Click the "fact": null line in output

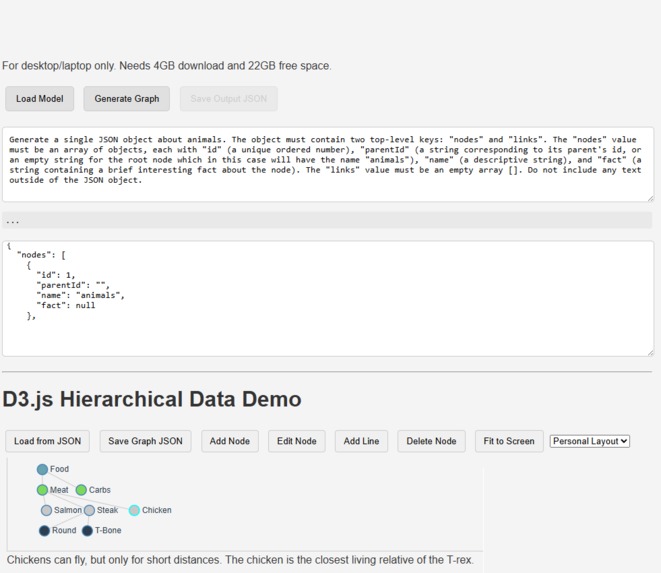[66, 305]
